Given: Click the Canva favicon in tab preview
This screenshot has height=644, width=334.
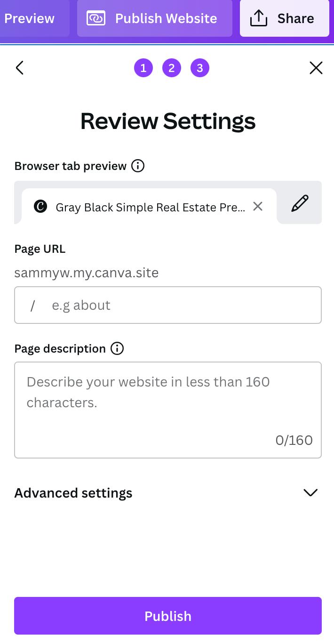Looking at the screenshot, I should 40,206.
